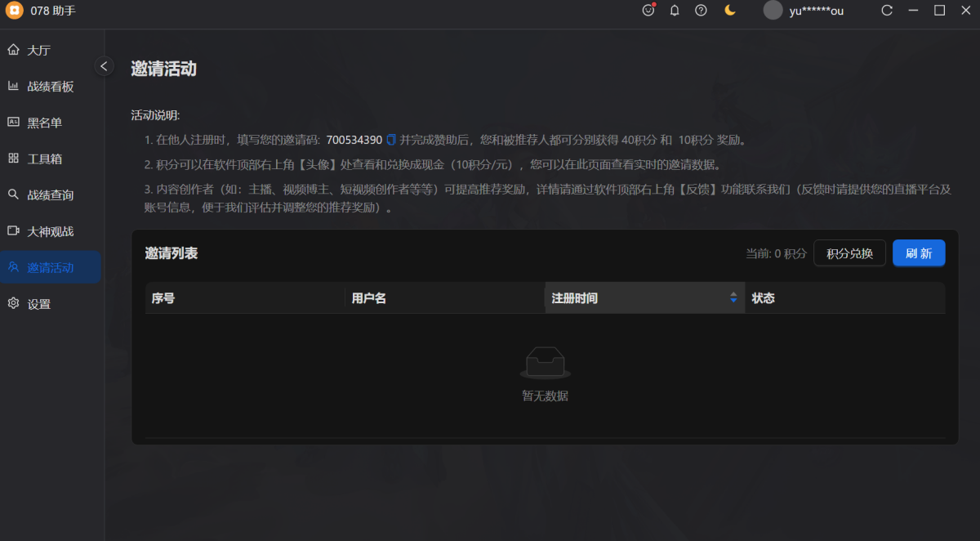Open 战绩看板 from the sidebar
The image size is (980, 541).
pyautogui.click(x=51, y=87)
